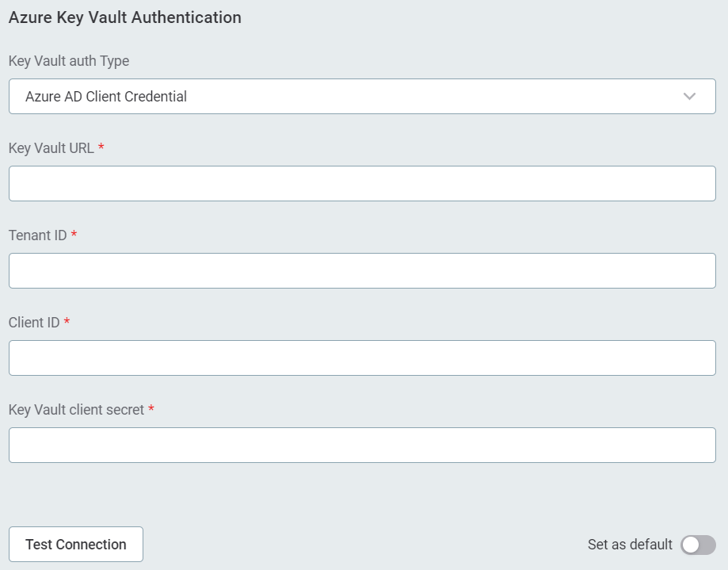Click the chevron arrow in auth type box
The width and height of the screenshot is (728, 570).
click(x=689, y=97)
